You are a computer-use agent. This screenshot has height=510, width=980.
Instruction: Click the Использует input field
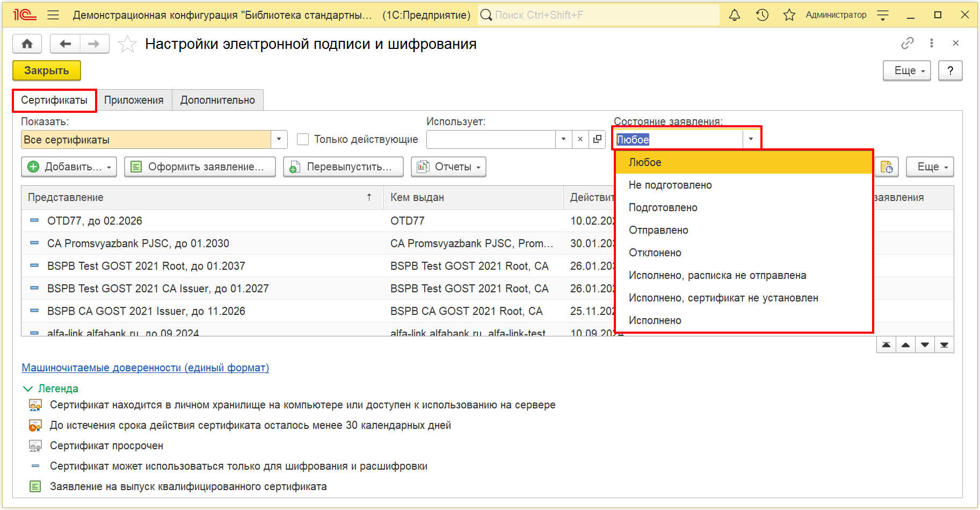[491, 139]
